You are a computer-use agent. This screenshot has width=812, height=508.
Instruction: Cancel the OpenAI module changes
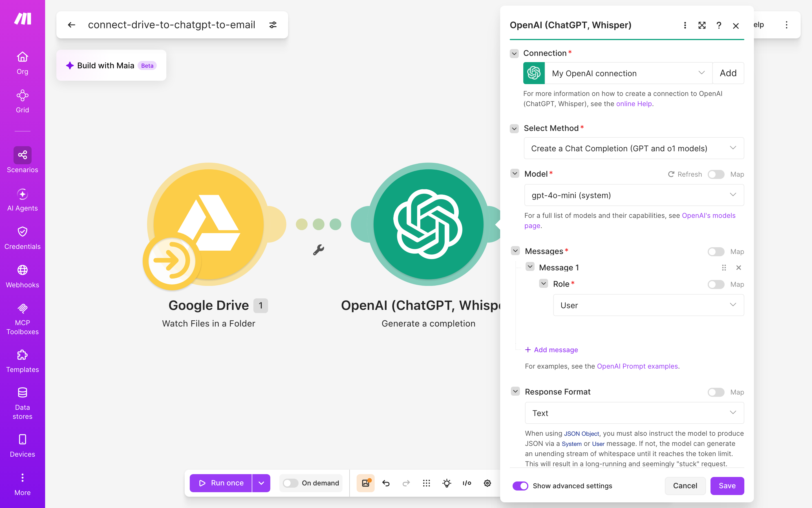685,486
